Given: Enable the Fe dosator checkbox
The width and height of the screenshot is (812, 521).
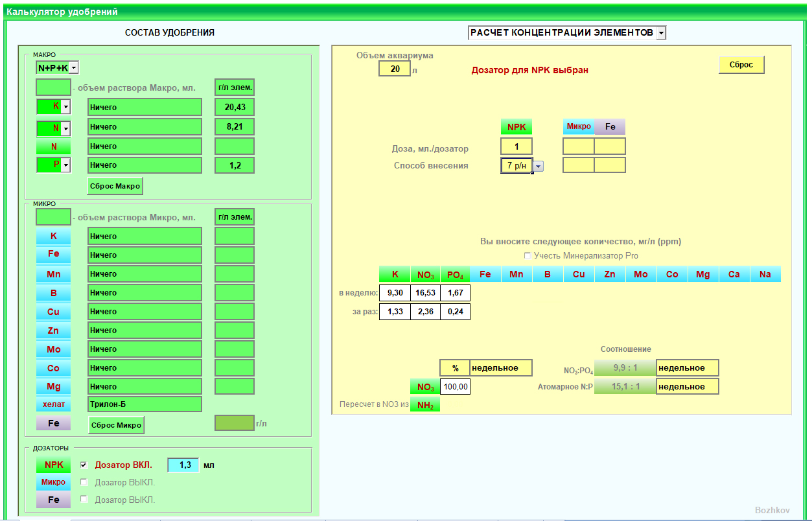Looking at the screenshot, I should point(83,500).
